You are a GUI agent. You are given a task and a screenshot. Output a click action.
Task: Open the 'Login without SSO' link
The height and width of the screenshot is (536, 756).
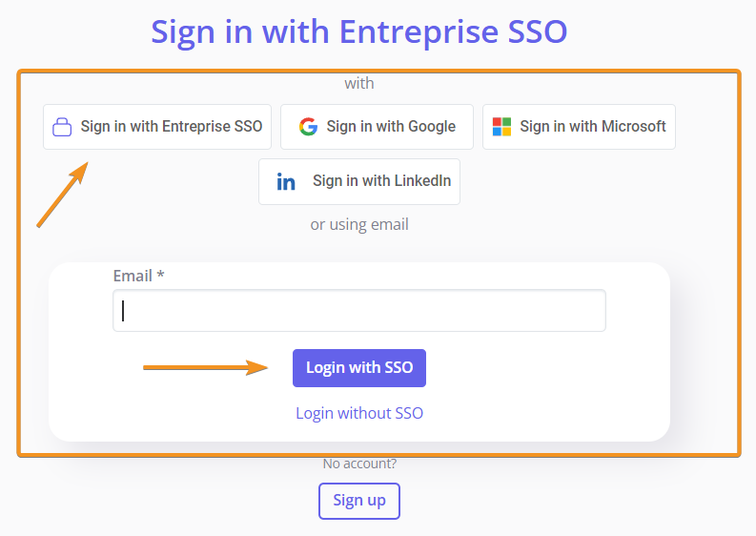tap(359, 414)
